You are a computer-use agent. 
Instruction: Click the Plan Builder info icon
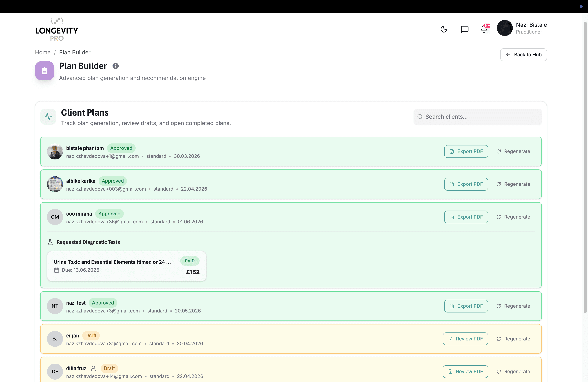click(x=115, y=66)
